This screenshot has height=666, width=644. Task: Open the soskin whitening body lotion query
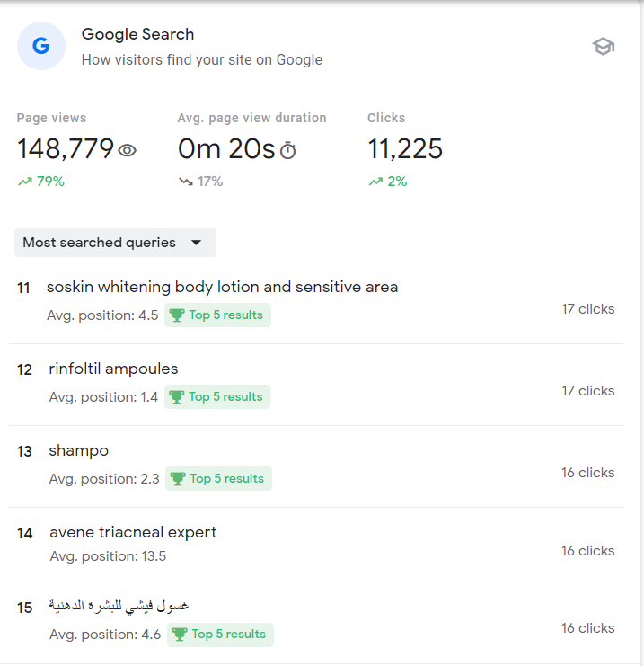[222, 287]
